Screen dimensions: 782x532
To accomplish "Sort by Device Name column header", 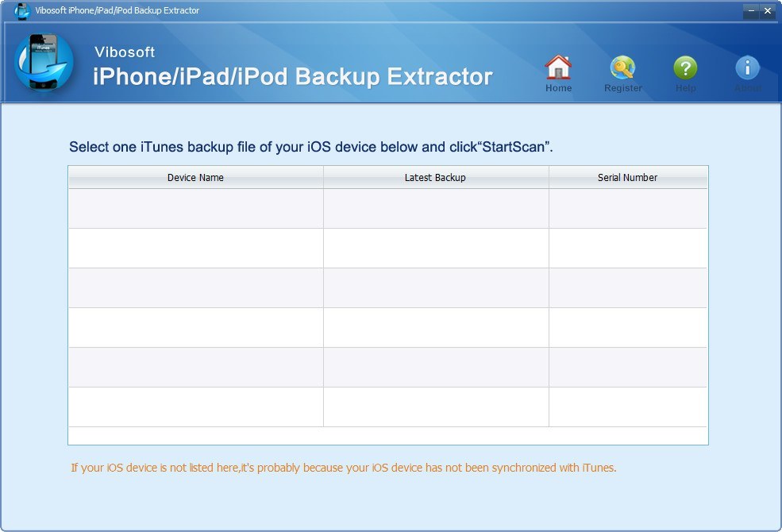I will tap(195, 178).
